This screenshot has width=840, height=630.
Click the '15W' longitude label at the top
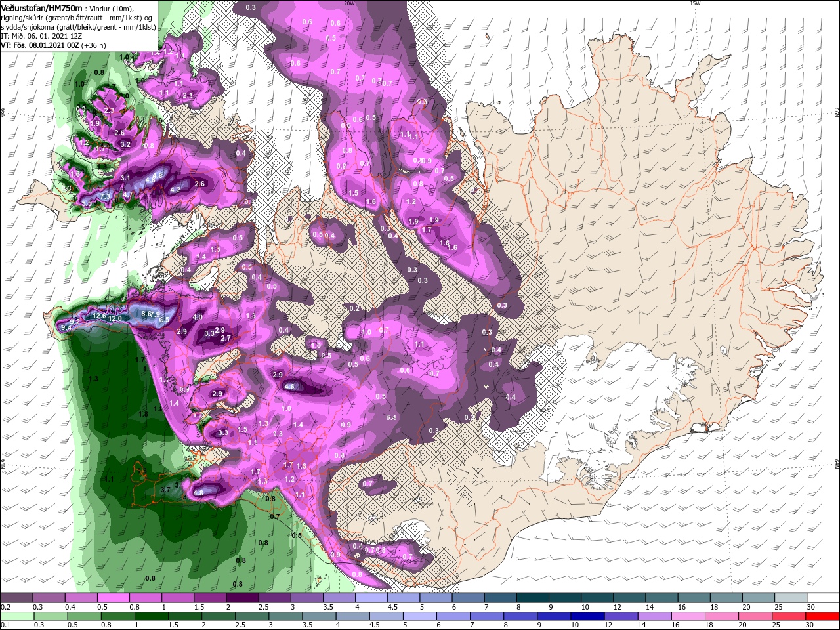tap(695, 3)
